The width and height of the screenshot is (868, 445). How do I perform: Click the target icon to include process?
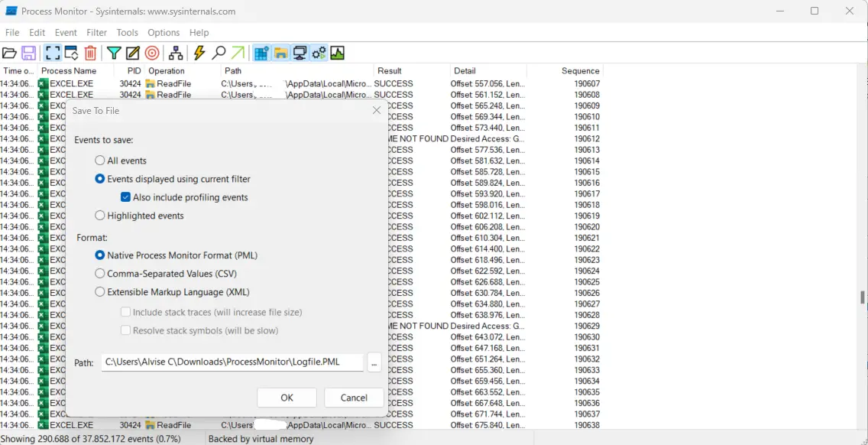152,53
